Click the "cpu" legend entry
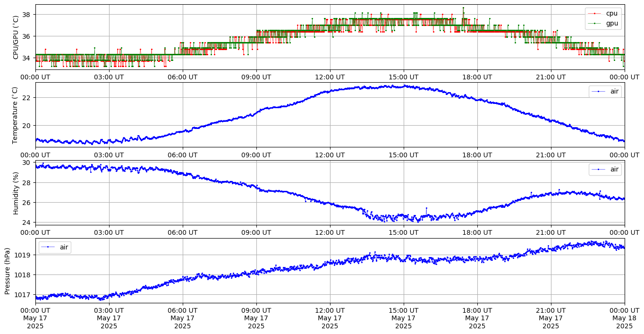Viewport: 644px width, 334px height. pos(603,13)
